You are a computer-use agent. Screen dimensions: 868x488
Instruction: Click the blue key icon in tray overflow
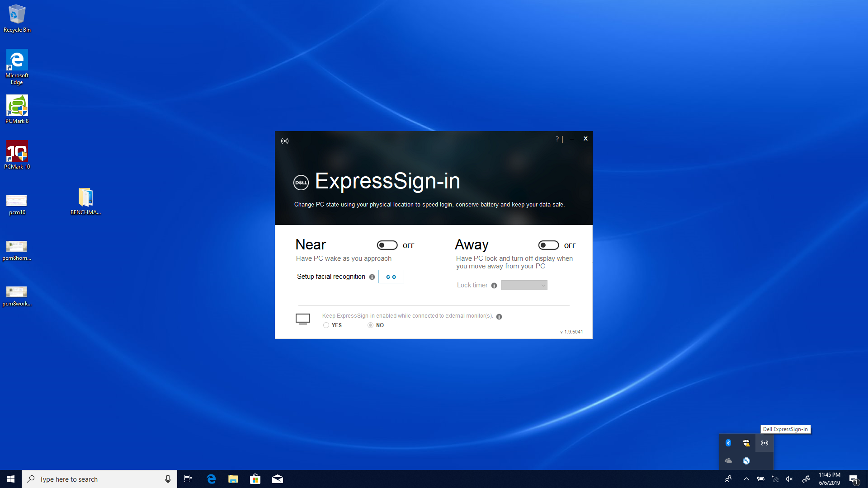(x=746, y=461)
